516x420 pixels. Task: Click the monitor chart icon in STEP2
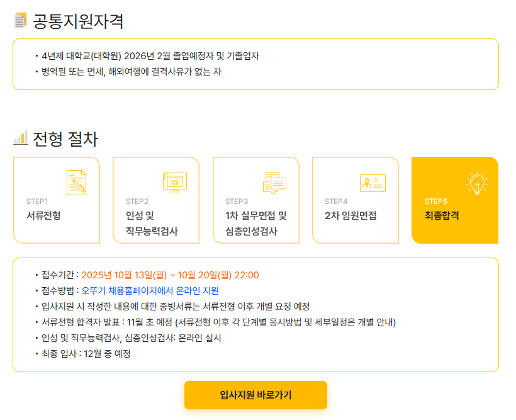[x=175, y=183]
